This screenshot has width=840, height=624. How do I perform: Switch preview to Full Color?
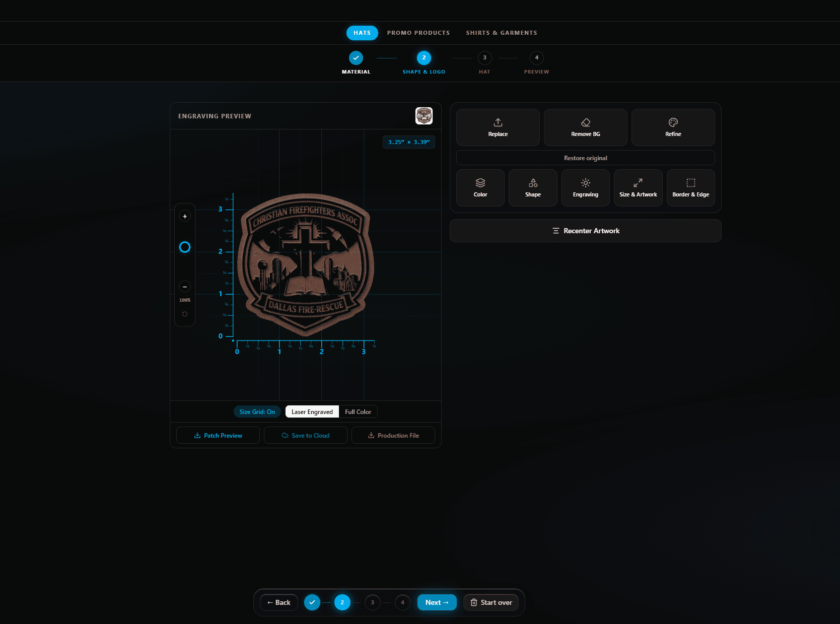click(358, 411)
